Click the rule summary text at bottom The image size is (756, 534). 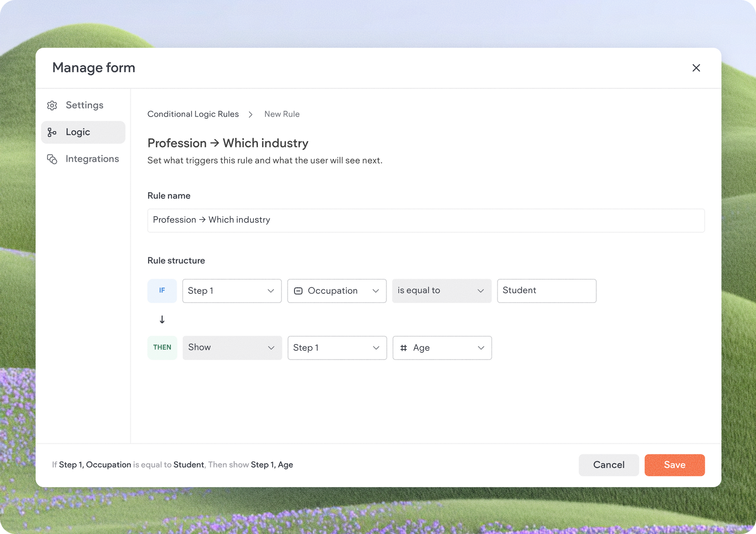click(172, 465)
